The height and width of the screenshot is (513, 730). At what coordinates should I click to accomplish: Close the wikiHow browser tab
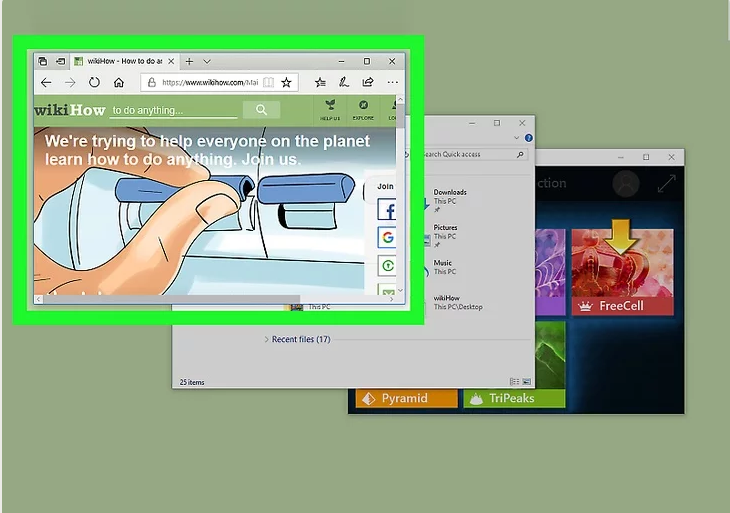point(171,61)
